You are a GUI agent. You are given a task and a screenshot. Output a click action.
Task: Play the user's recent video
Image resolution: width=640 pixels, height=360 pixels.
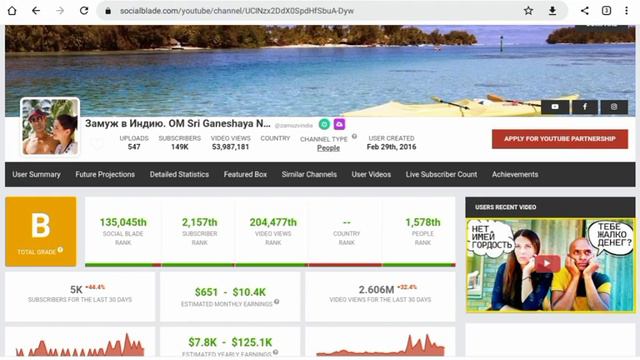click(x=547, y=263)
